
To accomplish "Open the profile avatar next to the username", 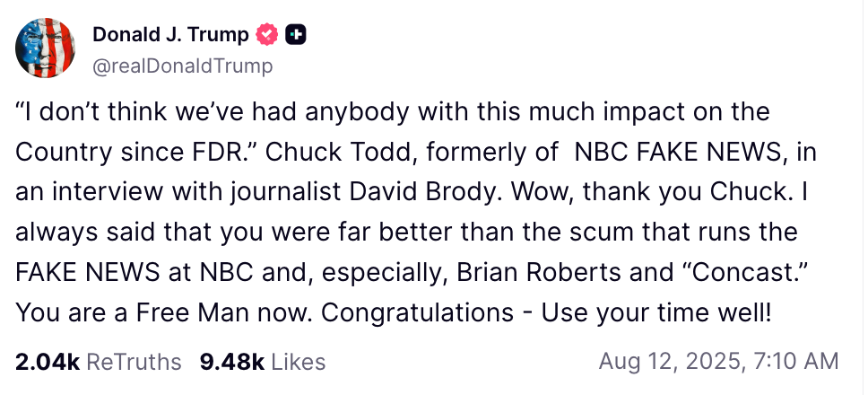I will coord(45,48).
